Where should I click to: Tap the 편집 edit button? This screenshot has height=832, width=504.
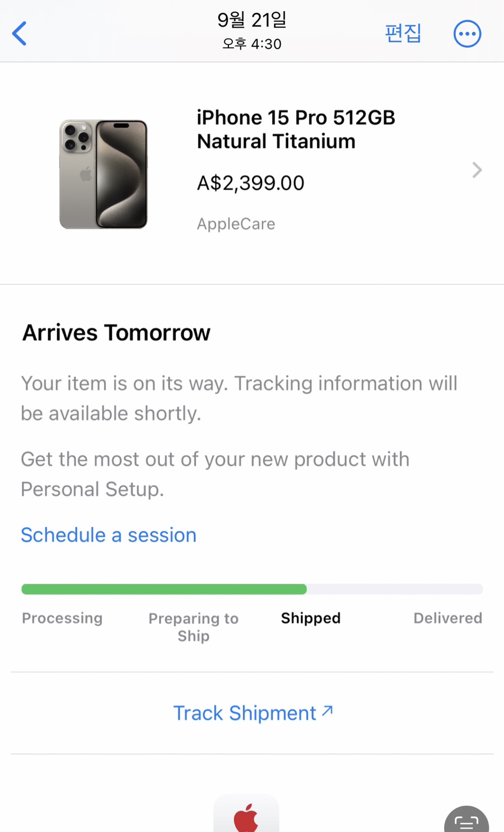(x=403, y=34)
